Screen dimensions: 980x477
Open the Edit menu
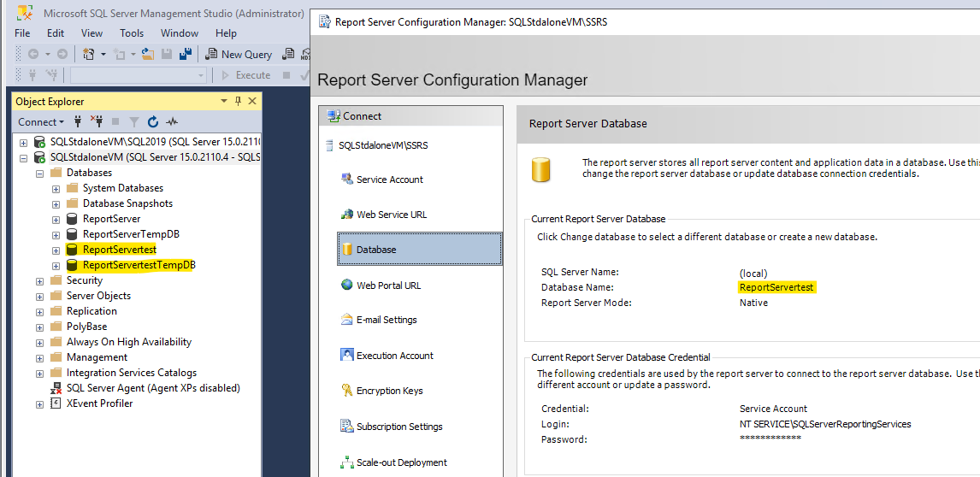(56, 33)
